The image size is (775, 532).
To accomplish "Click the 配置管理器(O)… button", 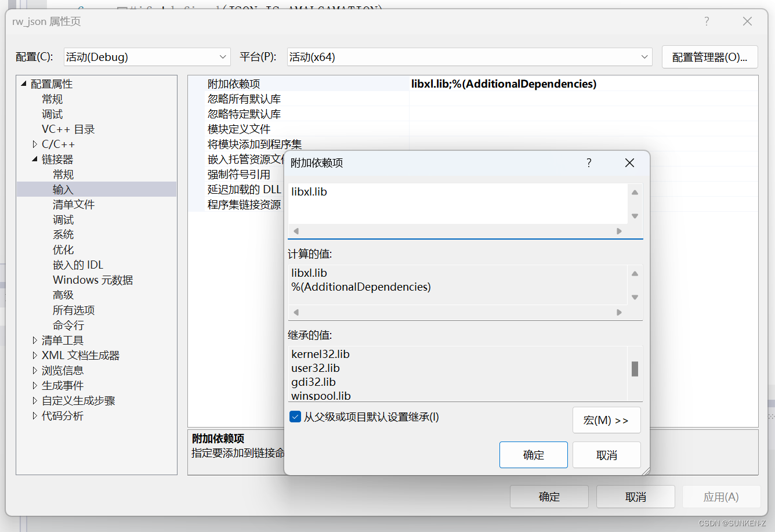I will (709, 57).
